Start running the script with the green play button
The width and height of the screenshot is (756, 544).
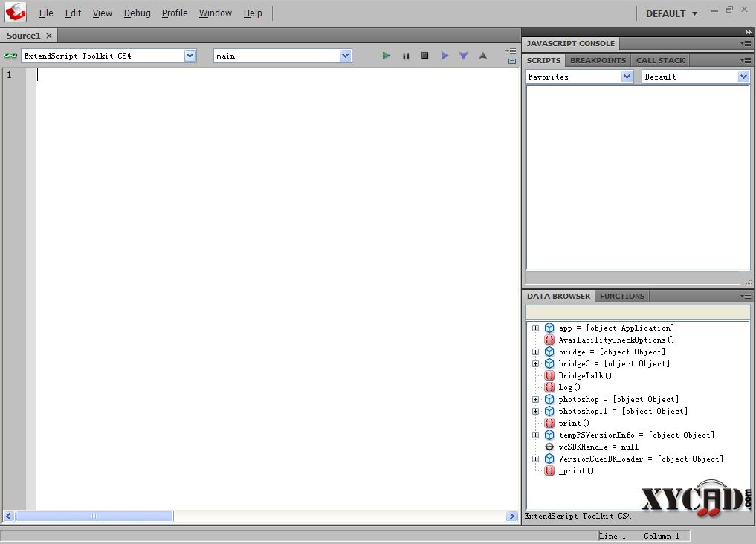(x=387, y=56)
